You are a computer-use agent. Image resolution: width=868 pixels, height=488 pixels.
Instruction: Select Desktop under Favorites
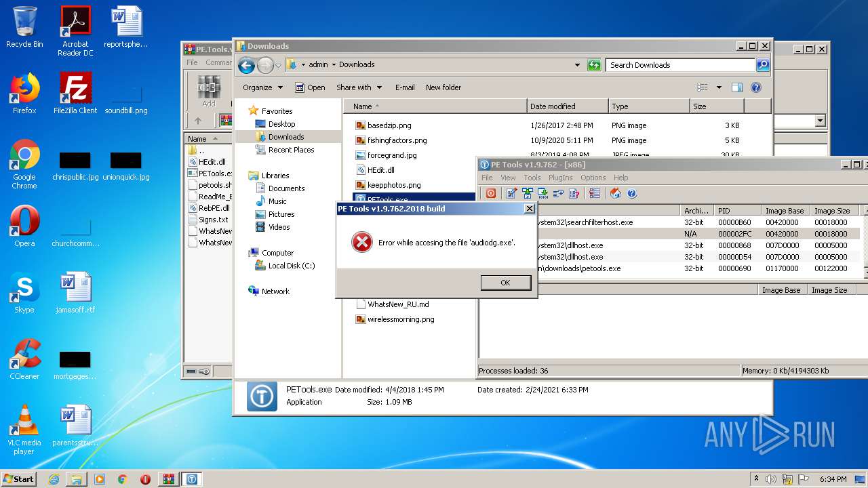click(x=281, y=124)
